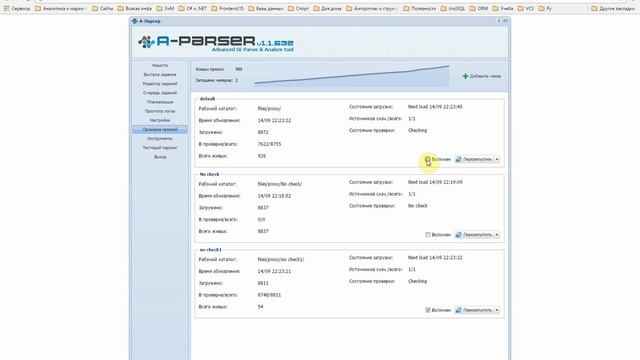
Task: Click the default checker group title
Action: [207, 99]
